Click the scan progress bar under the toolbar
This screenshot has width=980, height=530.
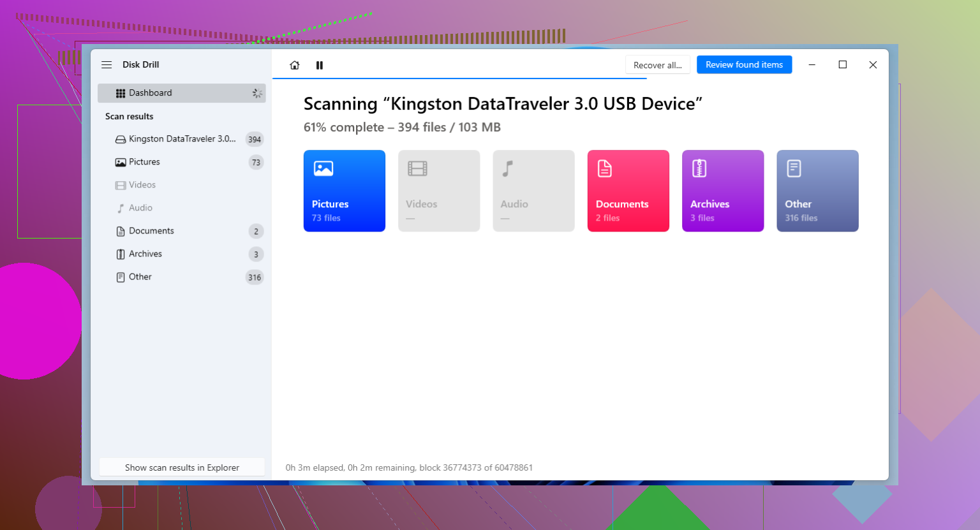pos(459,78)
